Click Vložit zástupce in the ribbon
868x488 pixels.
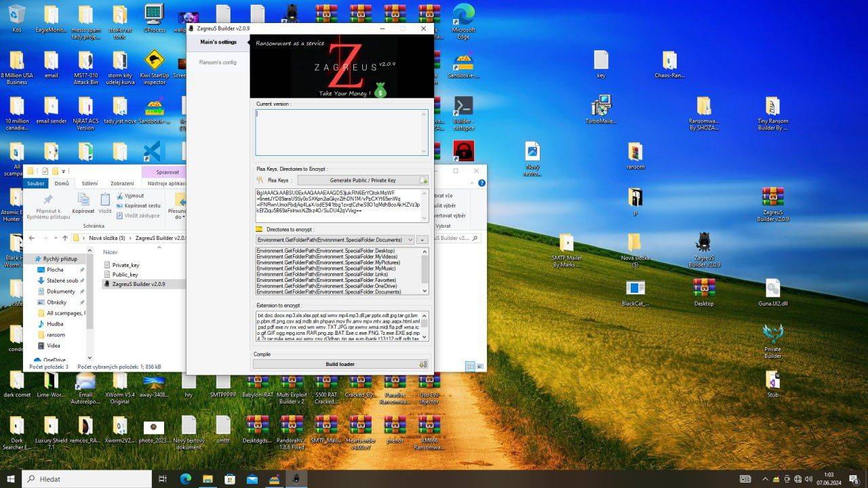click(x=138, y=216)
